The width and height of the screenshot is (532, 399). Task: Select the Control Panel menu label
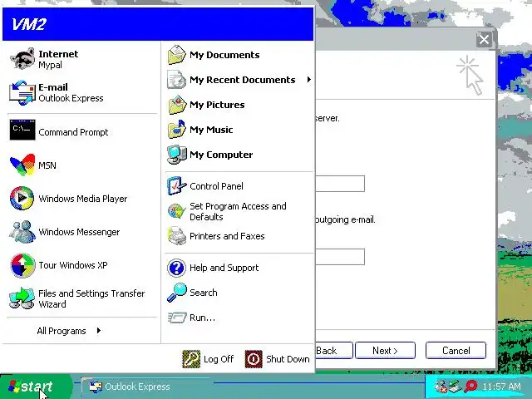click(x=216, y=186)
